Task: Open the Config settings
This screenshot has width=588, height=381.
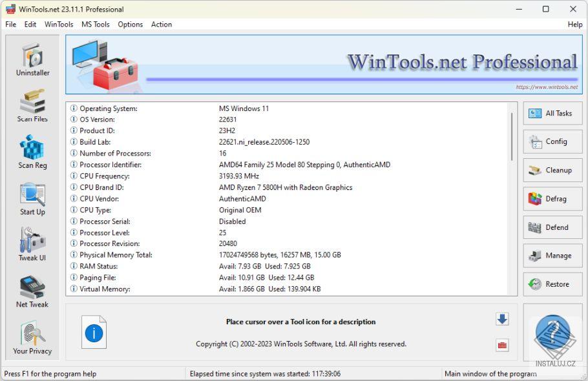Action: click(x=552, y=141)
